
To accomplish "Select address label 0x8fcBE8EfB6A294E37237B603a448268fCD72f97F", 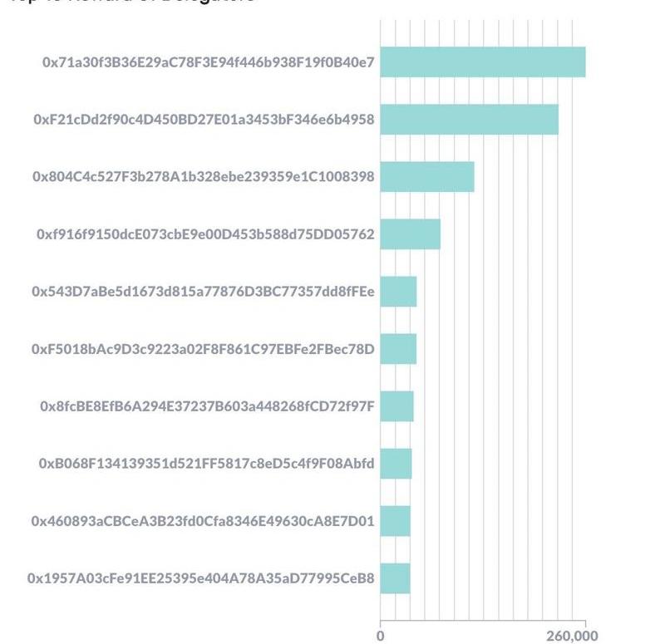I will click(x=208, y=406).
